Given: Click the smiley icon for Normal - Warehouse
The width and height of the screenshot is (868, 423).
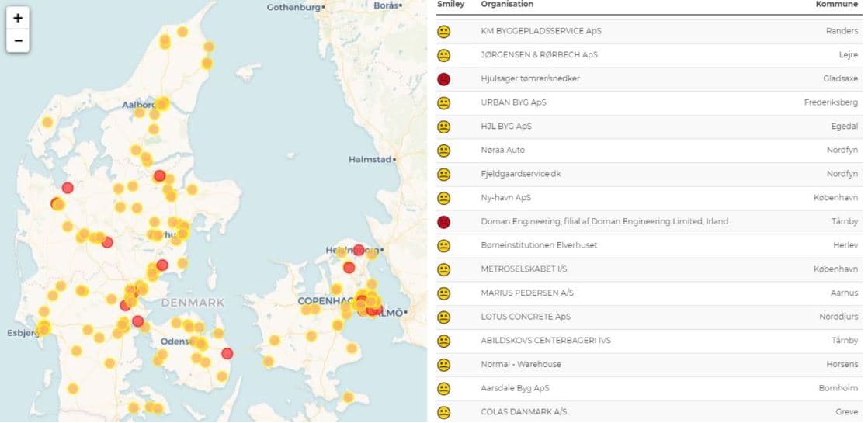Looking at the screenshot, I should tap(443, 365).
